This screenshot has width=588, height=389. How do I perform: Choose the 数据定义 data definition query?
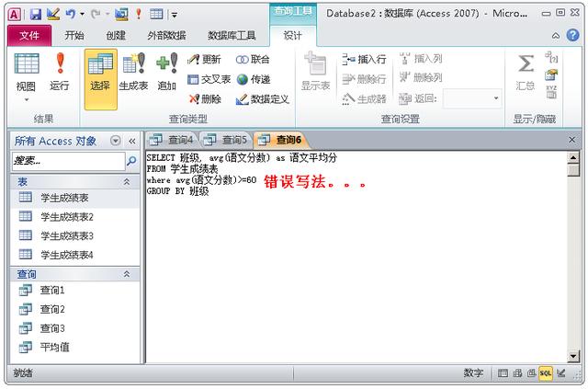(x=262, y=99)
